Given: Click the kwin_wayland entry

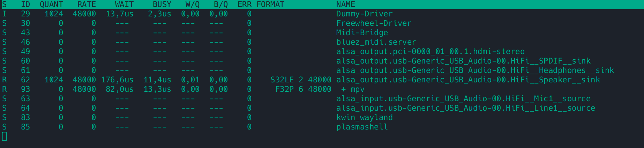Looking at the screenshot, I should pyautogui.click(x=364, y=118).
